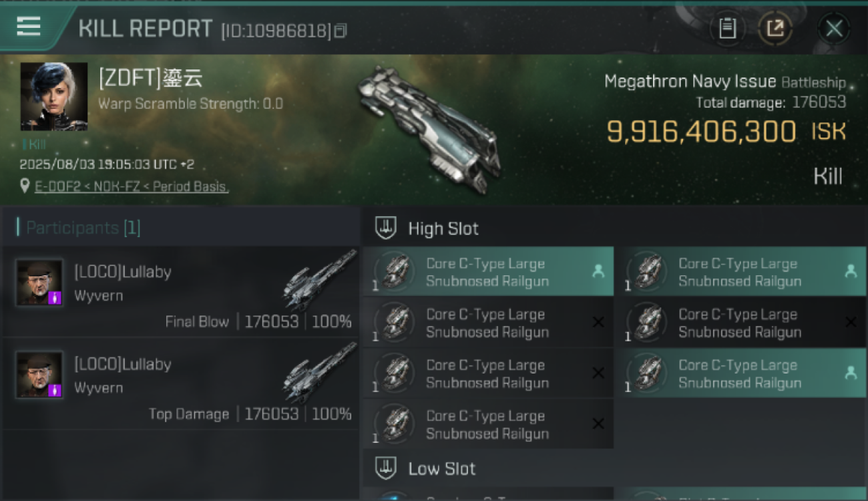Viewport: 868px width, 501px height.
Task: Click victim name [ZDFT]
Action: pos(150,79)
